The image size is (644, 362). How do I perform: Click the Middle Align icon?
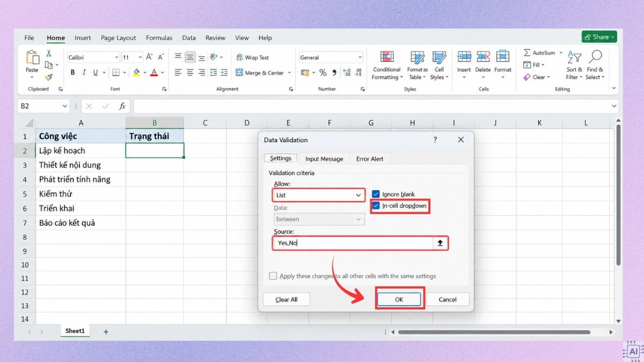[190, 57]
